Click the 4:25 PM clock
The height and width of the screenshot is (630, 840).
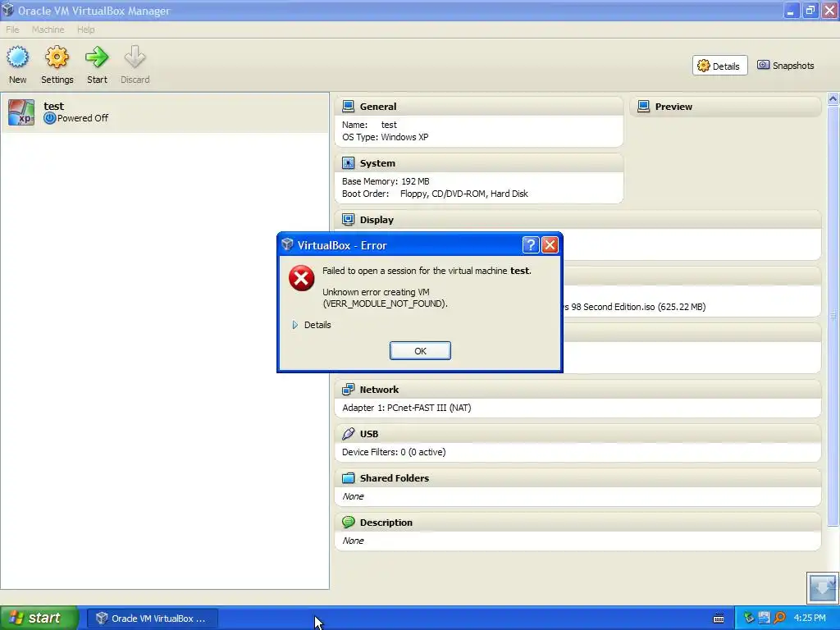tap(810, 619)
